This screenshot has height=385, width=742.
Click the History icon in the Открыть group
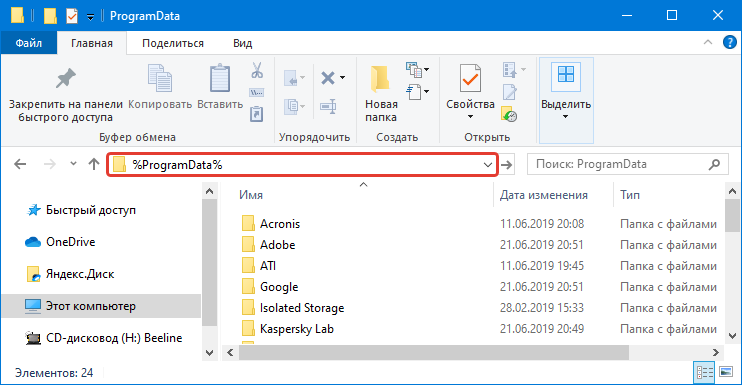(x=509, y=114)
